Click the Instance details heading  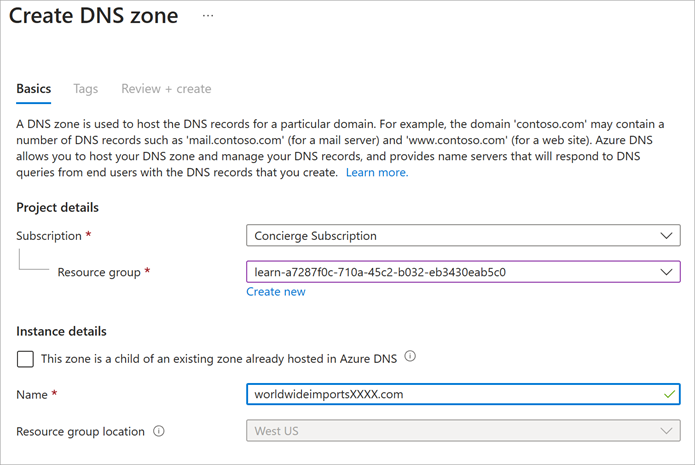62,331
